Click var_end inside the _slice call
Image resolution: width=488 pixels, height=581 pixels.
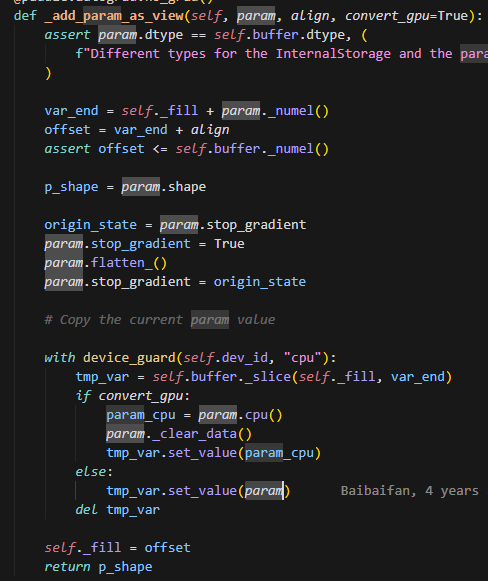tap(418, 377)
